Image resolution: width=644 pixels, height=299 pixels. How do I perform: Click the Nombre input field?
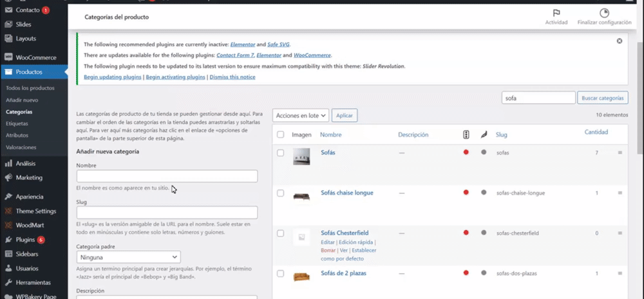tap(167, 177)
